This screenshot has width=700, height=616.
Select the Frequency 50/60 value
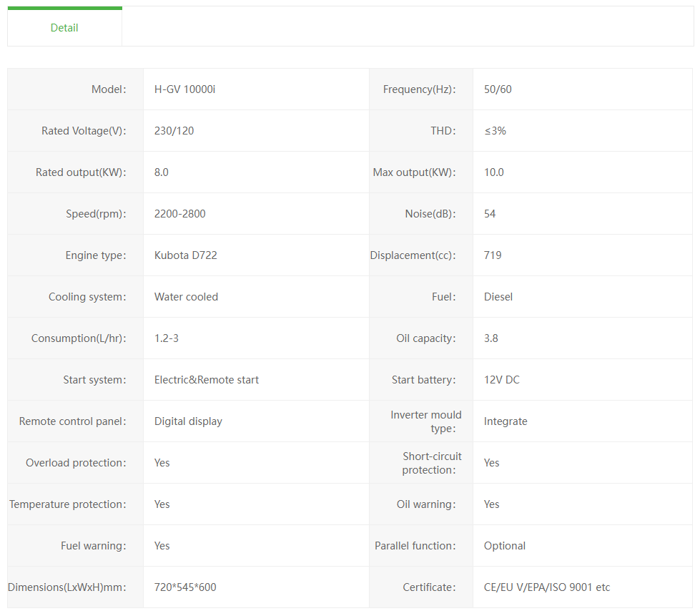[498, 89]
